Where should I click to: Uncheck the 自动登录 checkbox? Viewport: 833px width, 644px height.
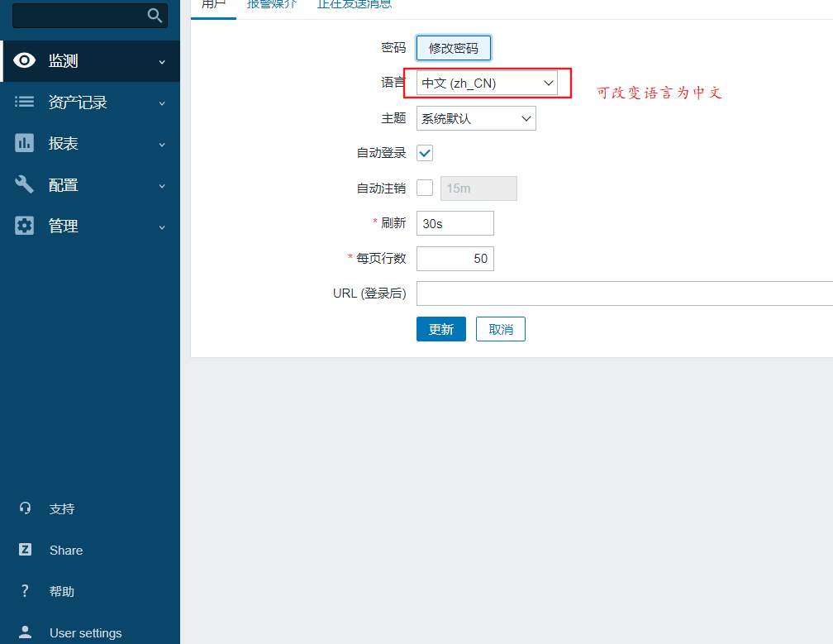(x=425, y=153)
